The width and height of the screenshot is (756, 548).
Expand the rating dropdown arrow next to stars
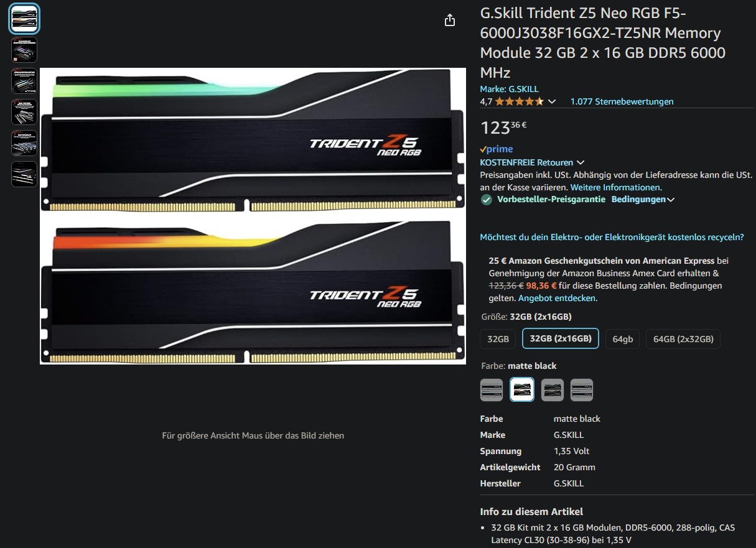click(x=551, y=101)
